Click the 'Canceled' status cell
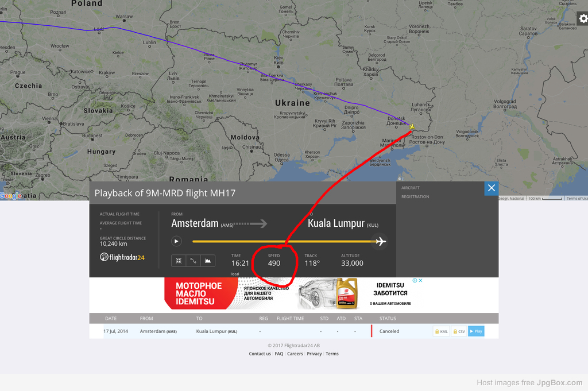This screenshot has width=588, height=391. pos(389,331)
